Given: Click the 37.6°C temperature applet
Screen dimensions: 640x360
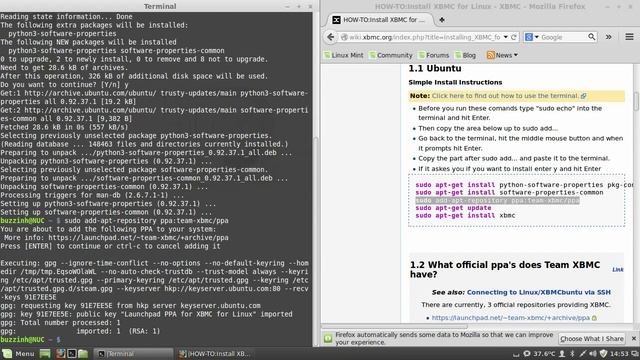Looking at the screenshot, I should (x=544, y=353).
